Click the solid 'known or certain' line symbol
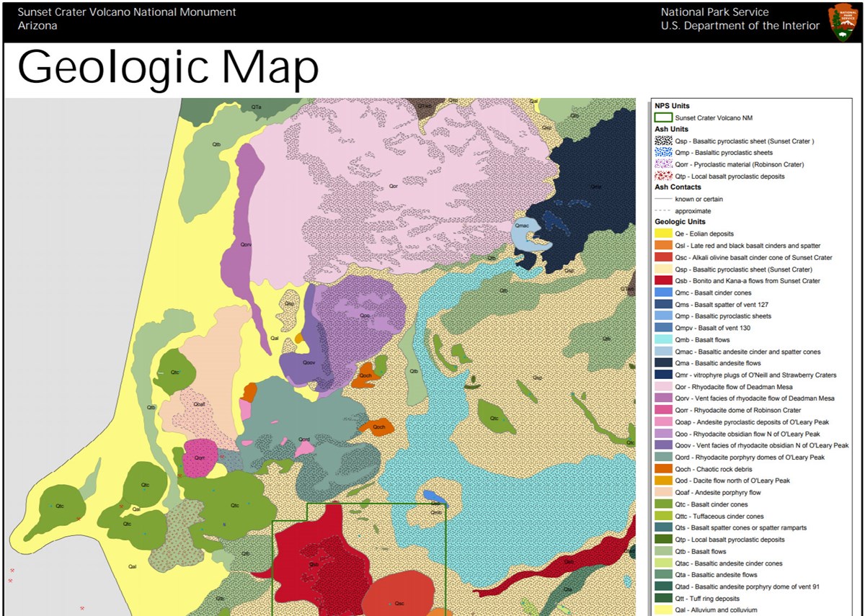This screenshot has height=616, width=865. 663,200
